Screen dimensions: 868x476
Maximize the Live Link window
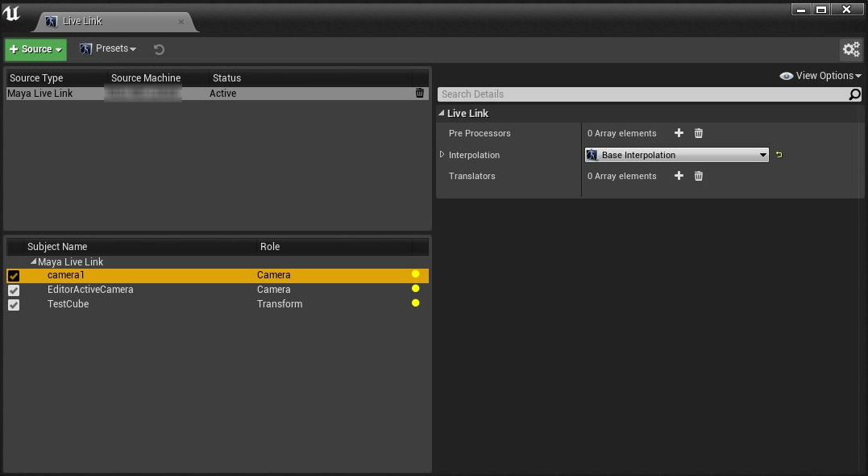click(x=821, y=10)
